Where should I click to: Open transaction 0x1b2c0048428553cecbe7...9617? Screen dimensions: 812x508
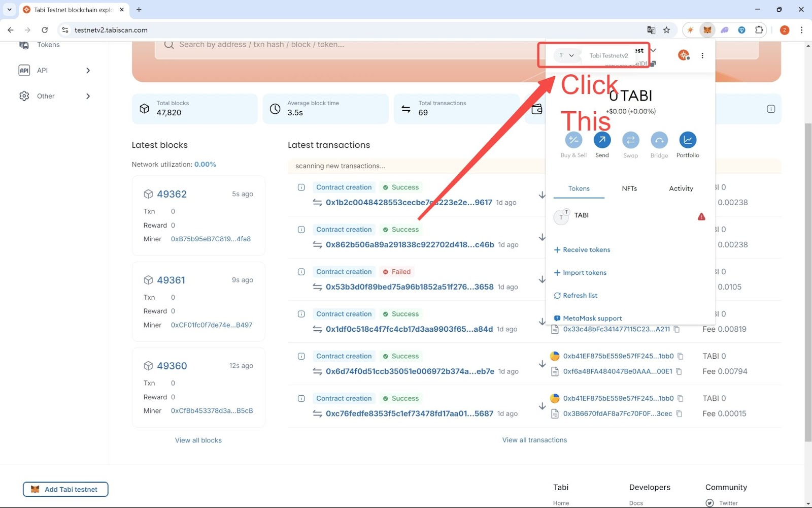[x=409, y=202]
